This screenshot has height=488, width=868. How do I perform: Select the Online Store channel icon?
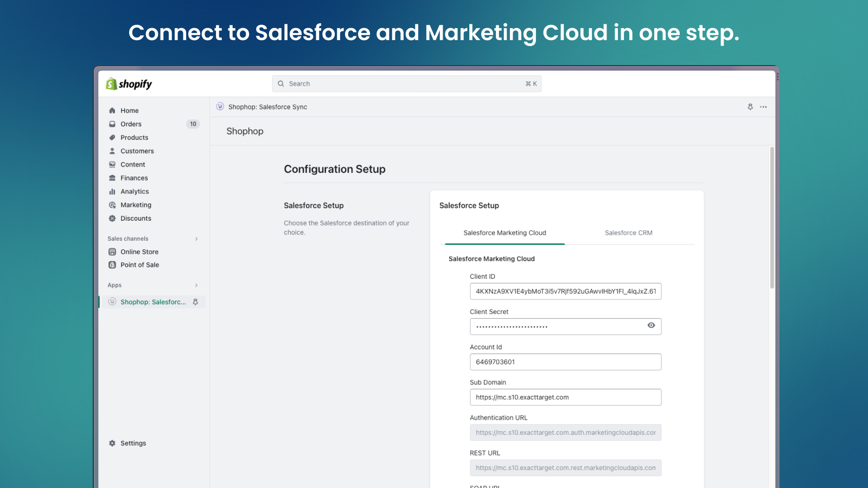click(x=112, y=252)
